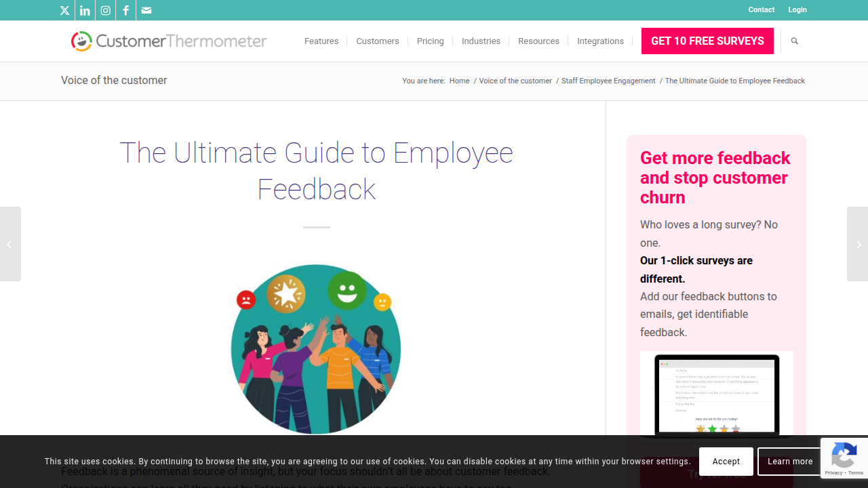
Task: Click the Customer Thermometer logo
Action: [x=169, y=41]
